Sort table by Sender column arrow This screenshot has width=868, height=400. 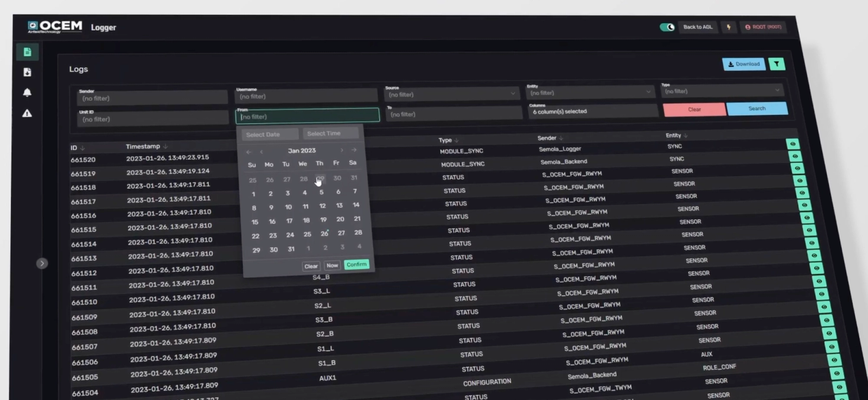(x=561, y=138)
